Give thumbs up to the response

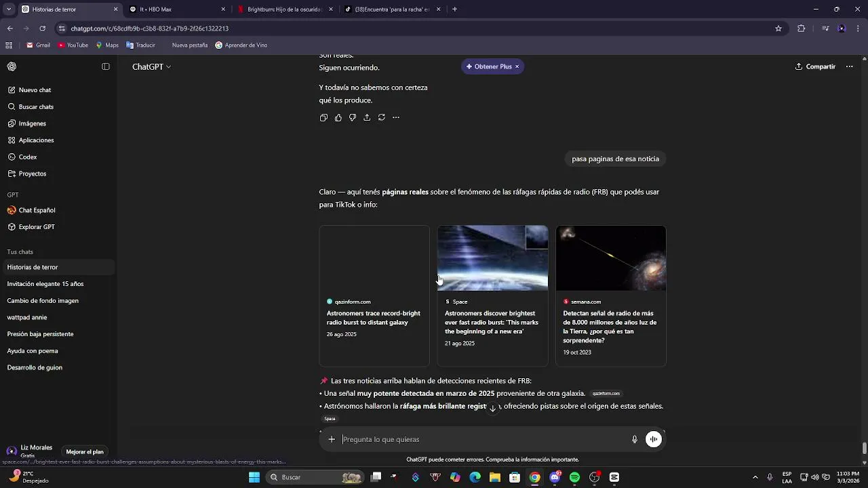338,117
